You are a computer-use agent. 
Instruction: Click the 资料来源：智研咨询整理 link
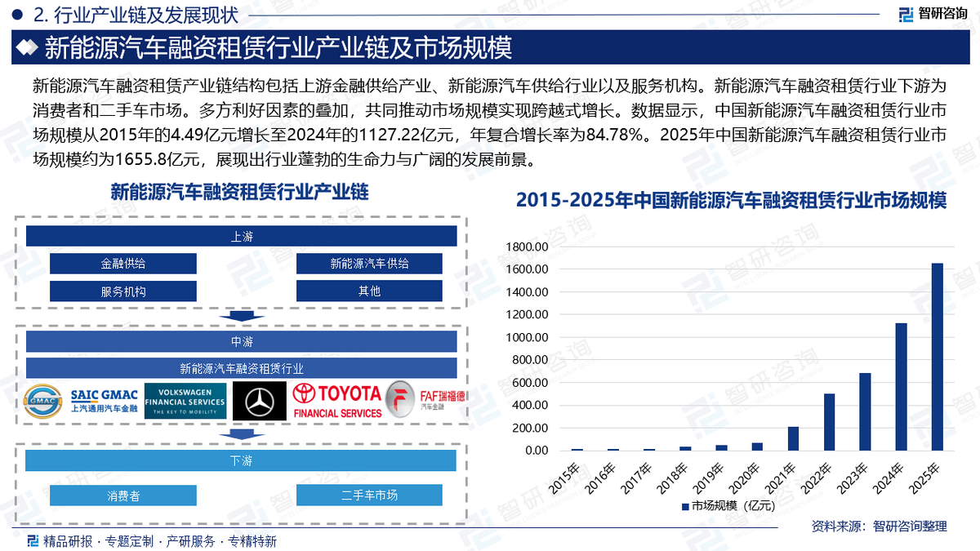pyautogui.click(x=878, y=527)
